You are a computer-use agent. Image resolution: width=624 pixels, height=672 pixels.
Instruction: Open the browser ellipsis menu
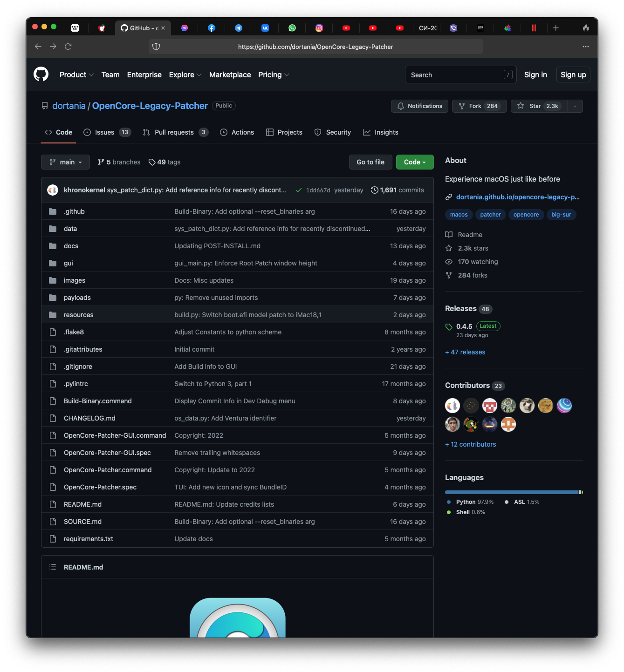586,47
